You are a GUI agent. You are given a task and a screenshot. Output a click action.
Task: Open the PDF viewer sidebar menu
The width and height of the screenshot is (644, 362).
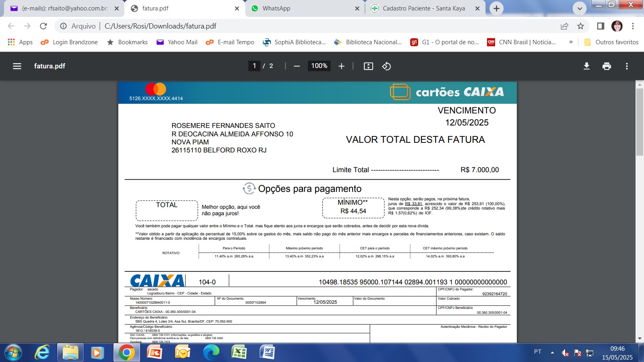[x=17, y=66]
